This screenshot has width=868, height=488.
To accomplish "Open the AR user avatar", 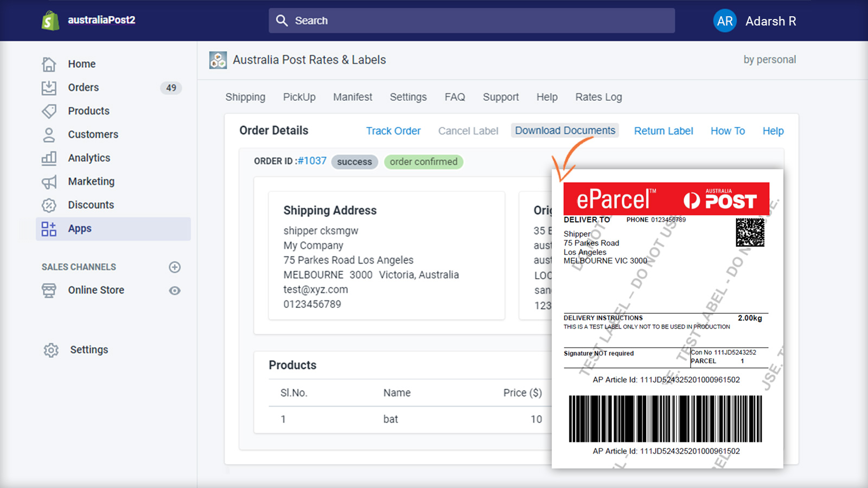I will coord(725,21).
